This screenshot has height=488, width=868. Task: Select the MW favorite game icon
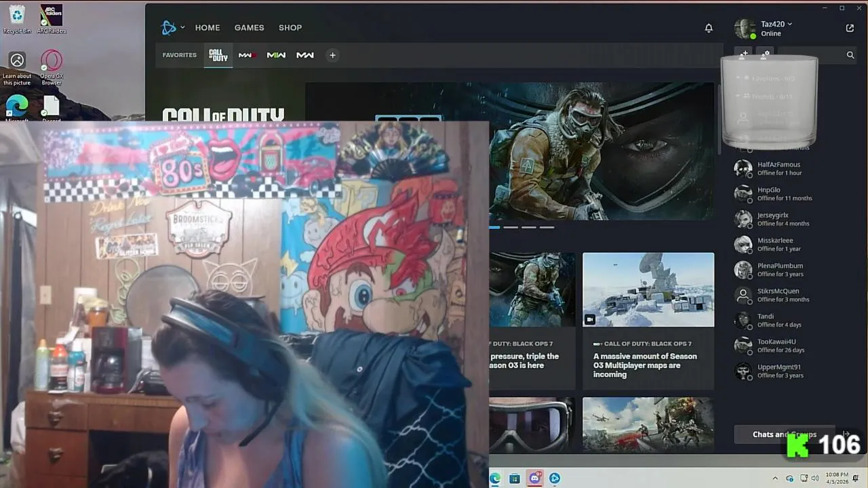305,55
